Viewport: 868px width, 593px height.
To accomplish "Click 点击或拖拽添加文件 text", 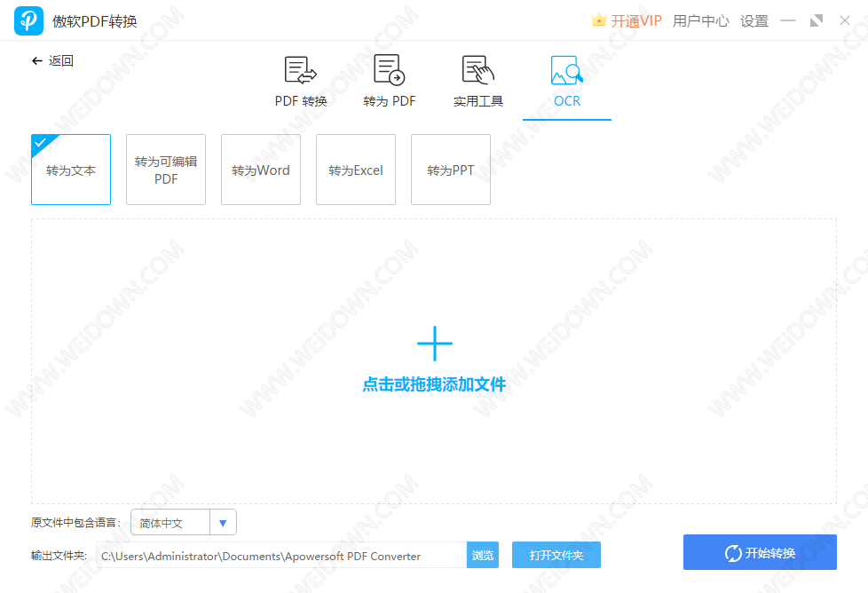I will pos(434,384).
